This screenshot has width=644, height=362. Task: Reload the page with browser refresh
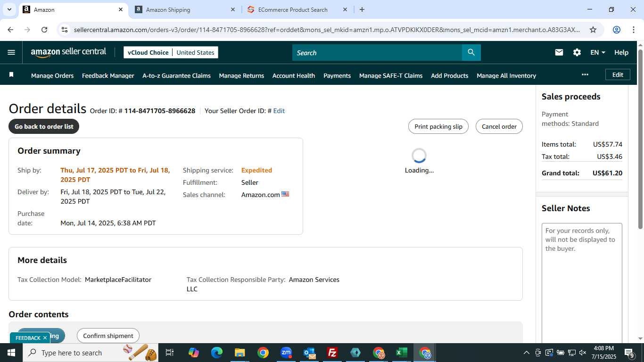pos(44,30)
